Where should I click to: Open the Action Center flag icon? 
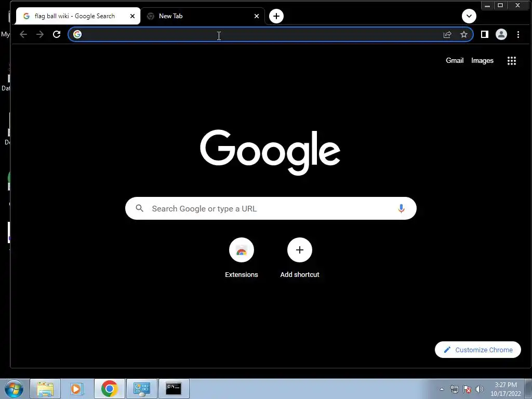[x=467, y=389]
